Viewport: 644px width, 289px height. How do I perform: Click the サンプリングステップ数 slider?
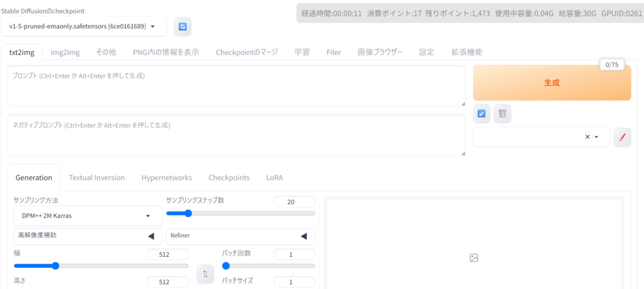pyautogui.click(x=240, y=213)
